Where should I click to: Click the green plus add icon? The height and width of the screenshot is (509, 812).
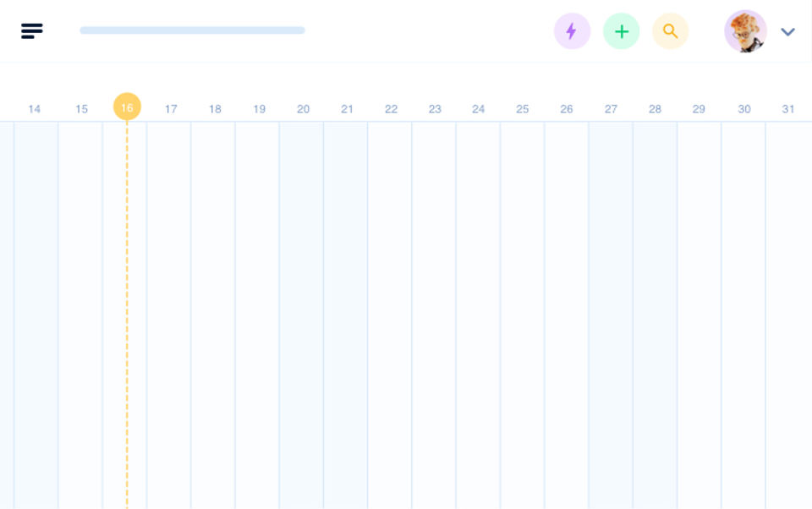(x=621, y=31)
